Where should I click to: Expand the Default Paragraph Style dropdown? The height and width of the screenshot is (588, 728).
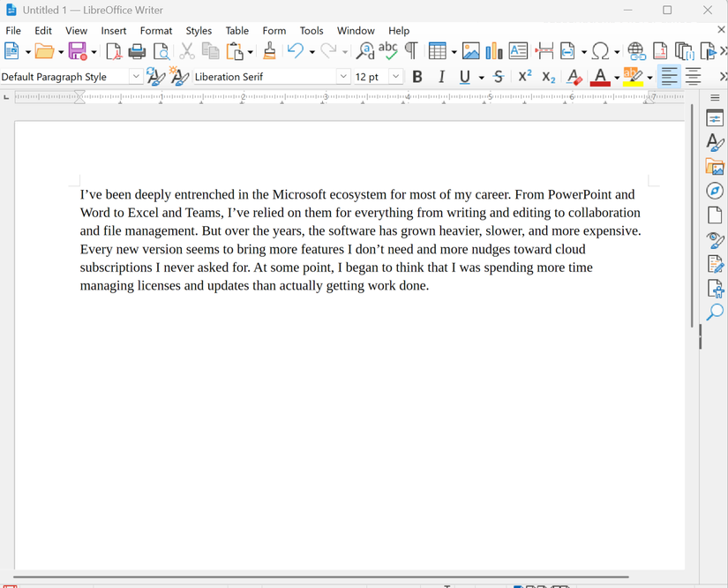tap(136, 78)
